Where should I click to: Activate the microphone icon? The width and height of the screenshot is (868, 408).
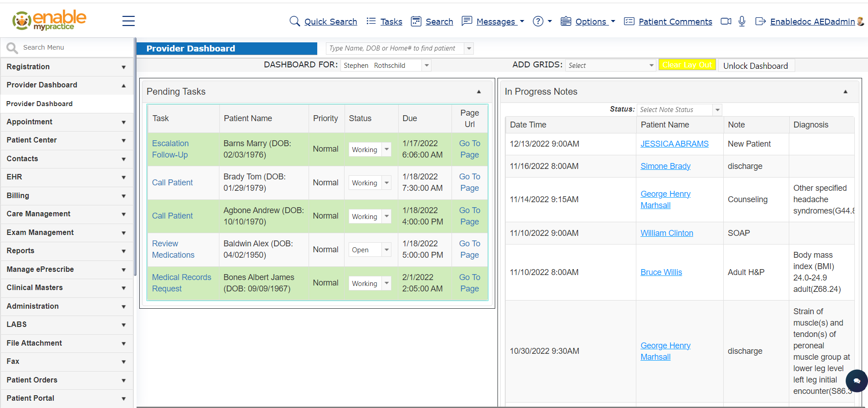(x=742, y=21)
